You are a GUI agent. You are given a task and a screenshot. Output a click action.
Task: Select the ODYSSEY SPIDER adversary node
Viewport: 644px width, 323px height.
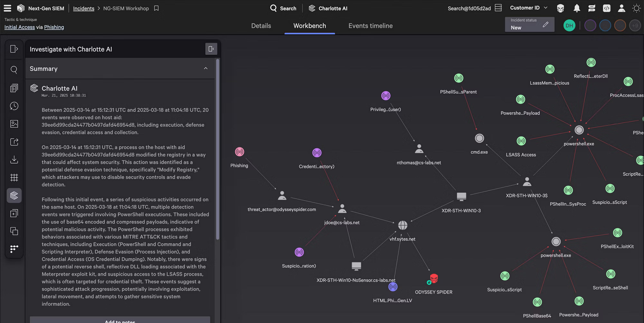(434, 279)
